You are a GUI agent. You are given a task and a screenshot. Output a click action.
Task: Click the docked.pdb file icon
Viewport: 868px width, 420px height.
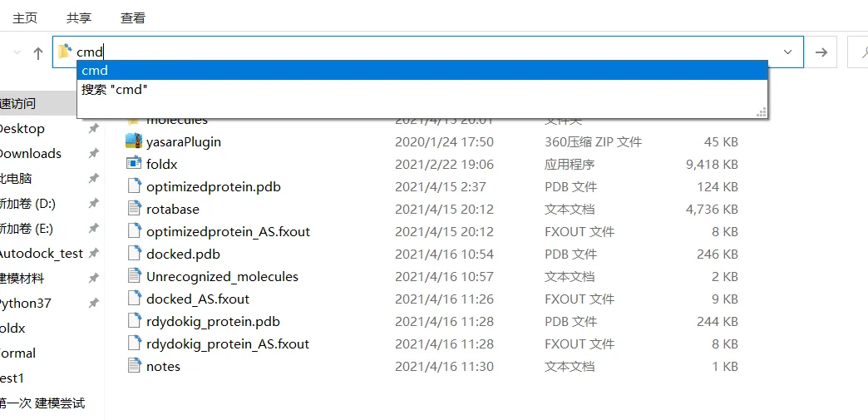click(134, 253)
